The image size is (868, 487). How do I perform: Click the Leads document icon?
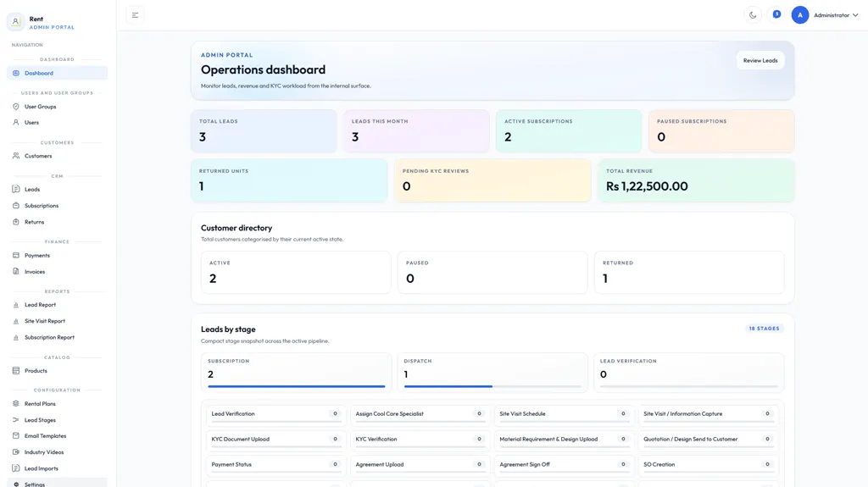15,189
